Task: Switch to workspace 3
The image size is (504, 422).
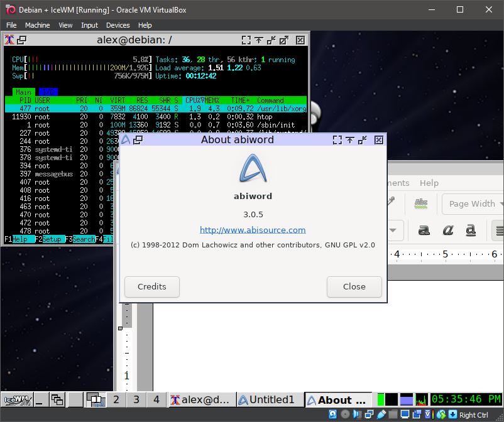Action: tap(136, 399)
